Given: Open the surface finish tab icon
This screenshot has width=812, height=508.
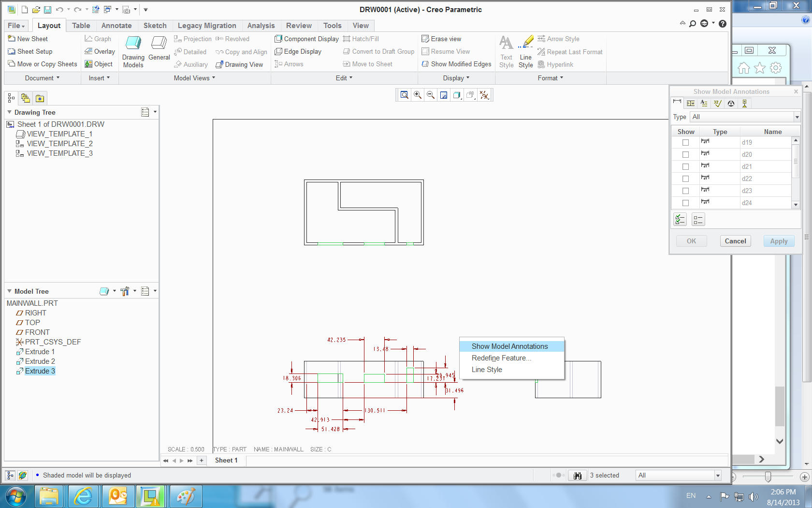Looking at the screenshot, I should tap(718, 103).
